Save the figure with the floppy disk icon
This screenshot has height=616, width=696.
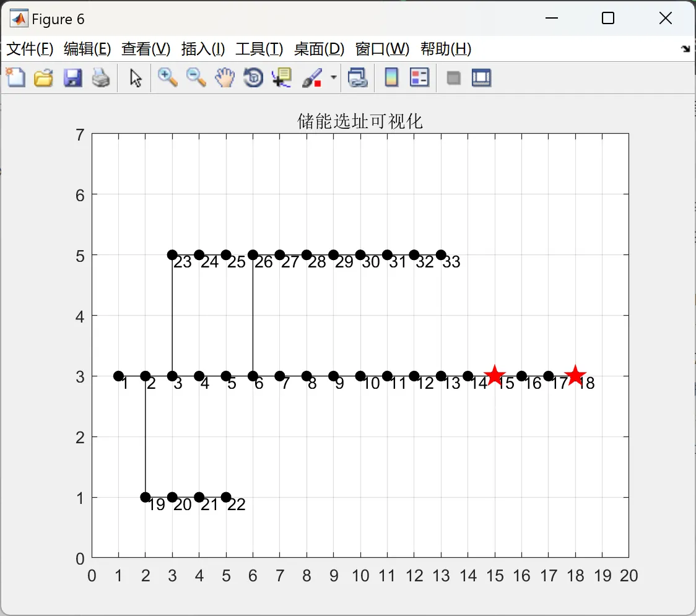click(x=72, y=78)
